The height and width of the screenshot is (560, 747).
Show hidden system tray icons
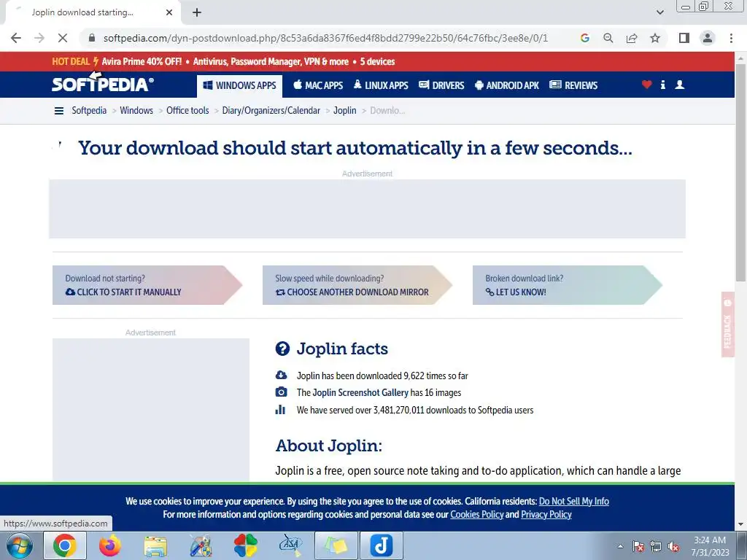coord(620,546)
